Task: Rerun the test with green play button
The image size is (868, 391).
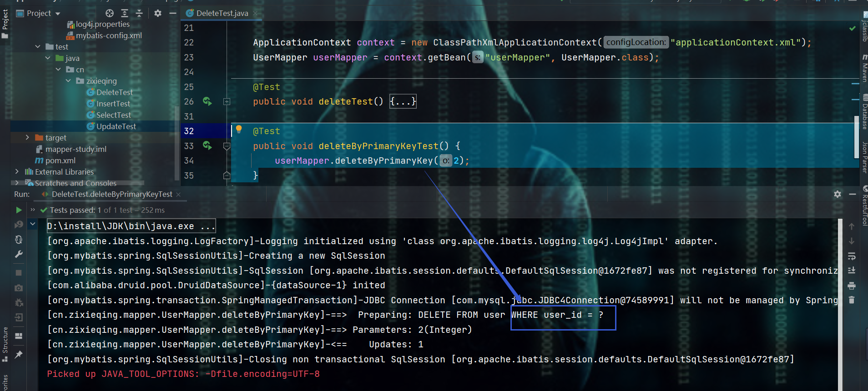Action: (x=19, y=210)
